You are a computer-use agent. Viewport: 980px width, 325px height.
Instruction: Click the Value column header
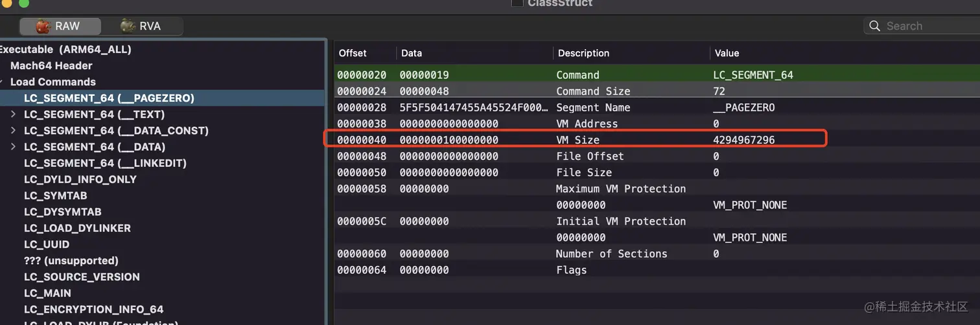(x=727, y=53)
